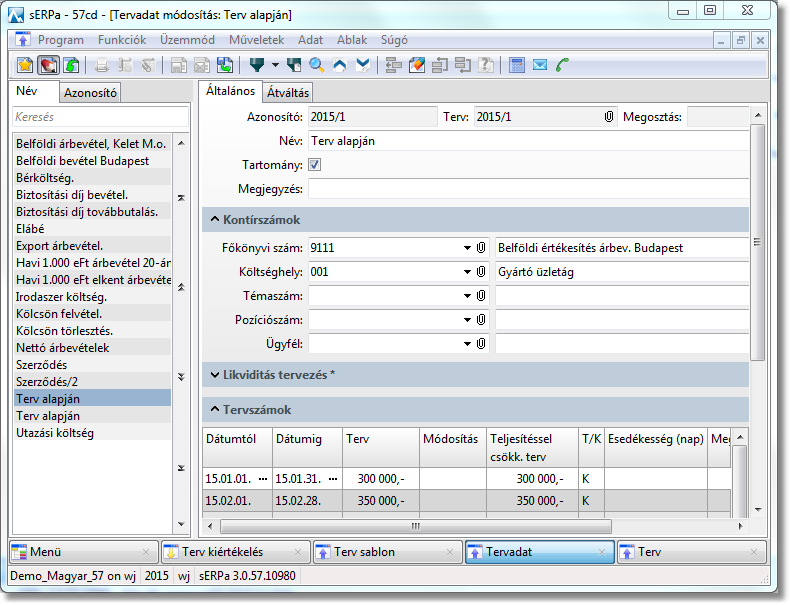Switch to the Azonosító list tab
Image resolution: width=790 pixels, height=605 pixels.
(x=91, y=93)
